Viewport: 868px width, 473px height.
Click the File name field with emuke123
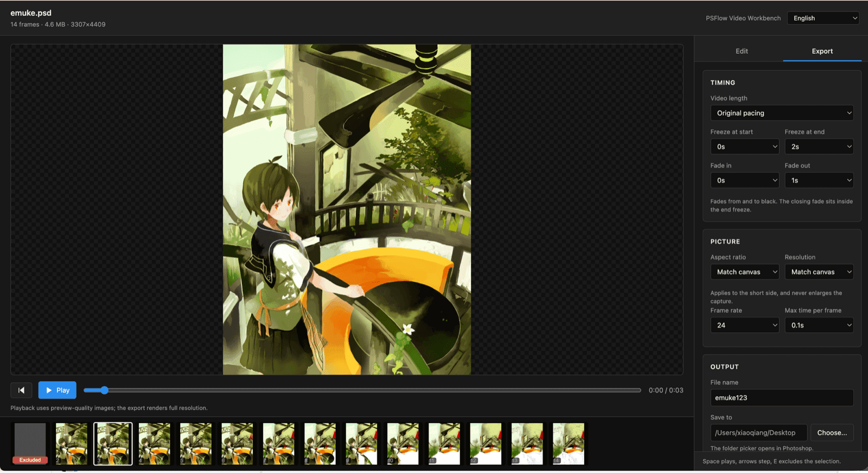[782, 398]
